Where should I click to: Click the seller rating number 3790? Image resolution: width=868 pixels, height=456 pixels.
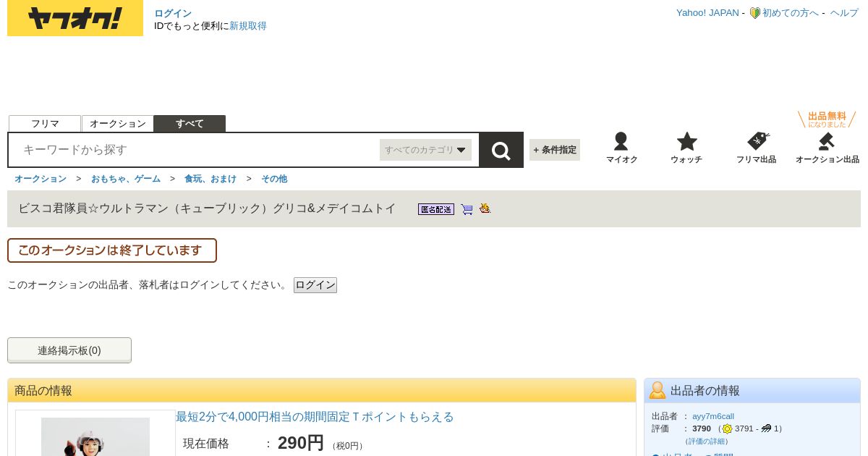[x=702, y=428]
